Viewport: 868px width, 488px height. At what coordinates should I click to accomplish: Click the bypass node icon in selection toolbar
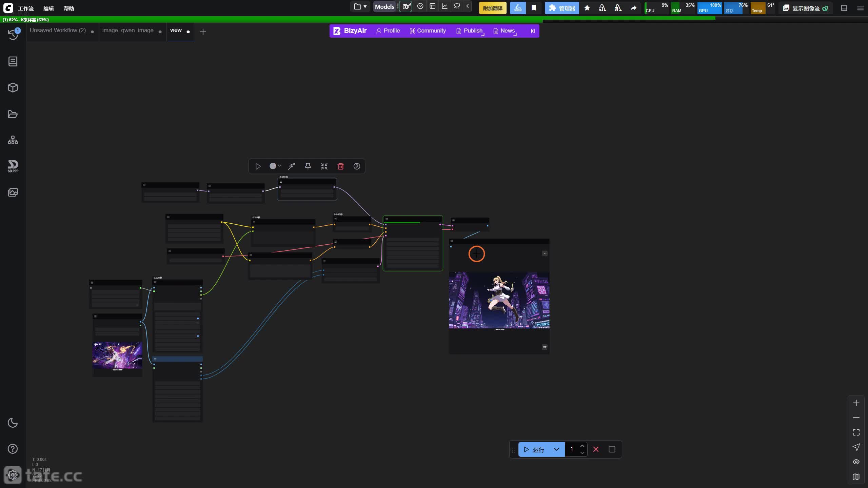292,166
